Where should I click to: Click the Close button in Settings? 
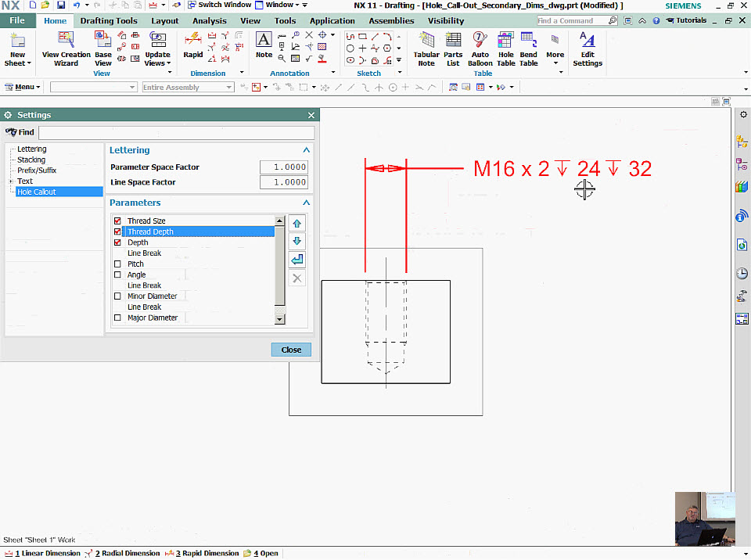click(x=291, y=350)
